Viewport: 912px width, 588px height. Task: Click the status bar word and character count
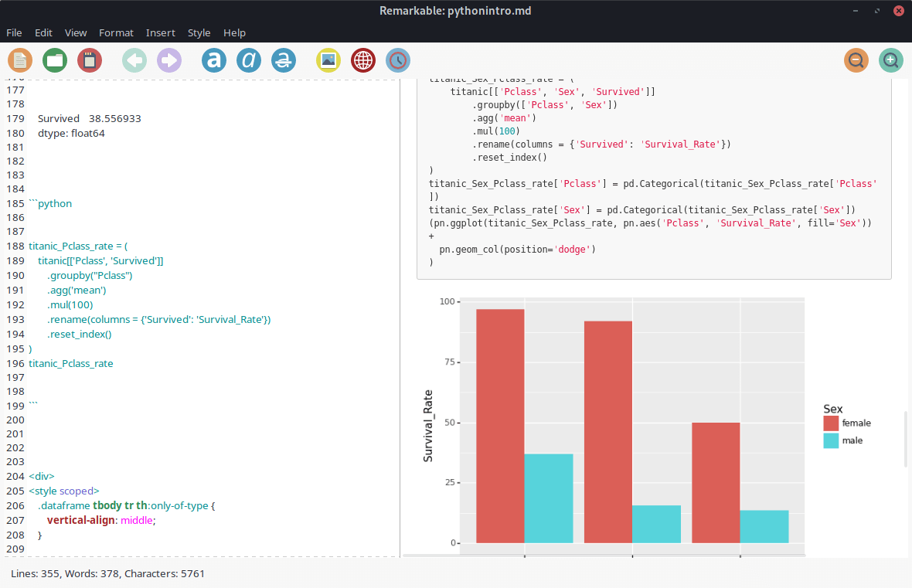pos(107,573)
